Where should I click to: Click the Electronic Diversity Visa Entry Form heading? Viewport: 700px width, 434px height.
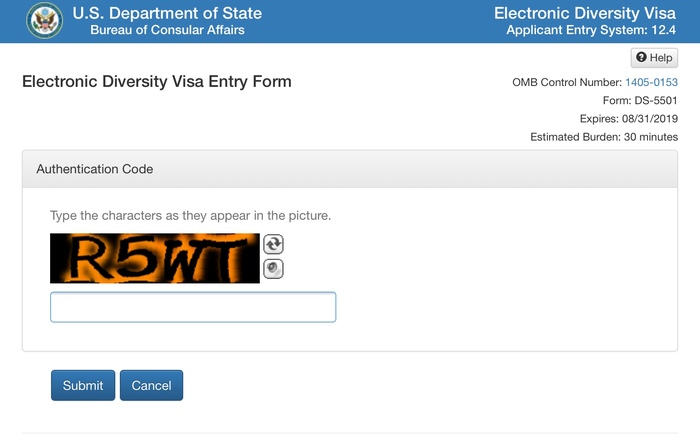tap(157, 81)
